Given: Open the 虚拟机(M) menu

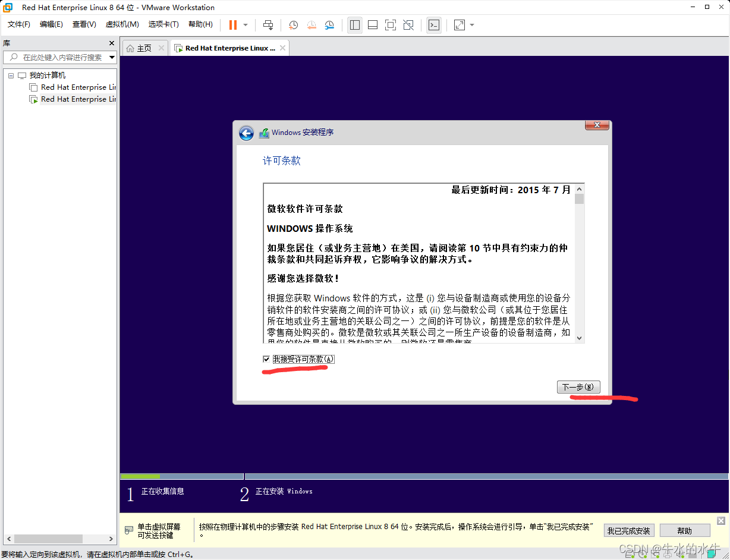Looking at the screenshot, I should click(x=122, y=24).
